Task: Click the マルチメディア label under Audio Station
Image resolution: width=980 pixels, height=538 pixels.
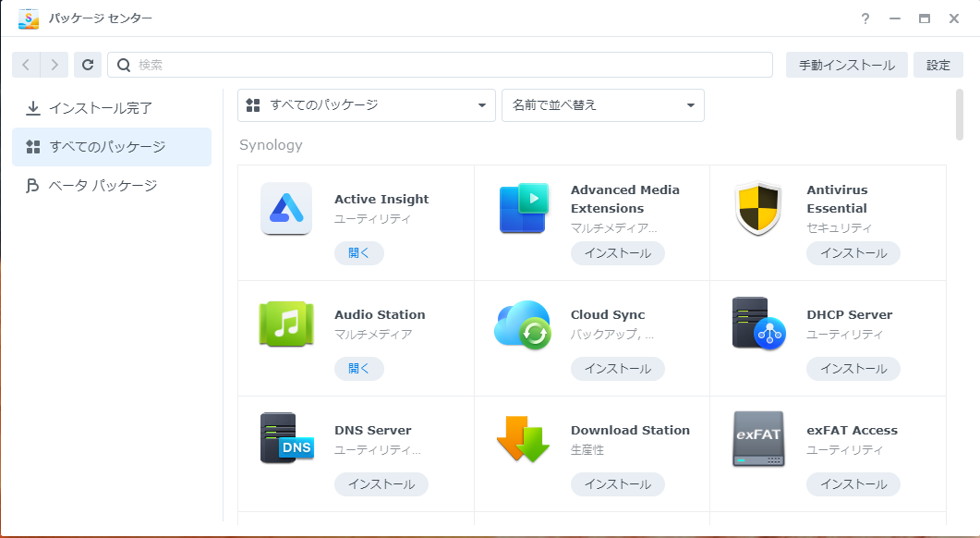Action: coord(373,334)
